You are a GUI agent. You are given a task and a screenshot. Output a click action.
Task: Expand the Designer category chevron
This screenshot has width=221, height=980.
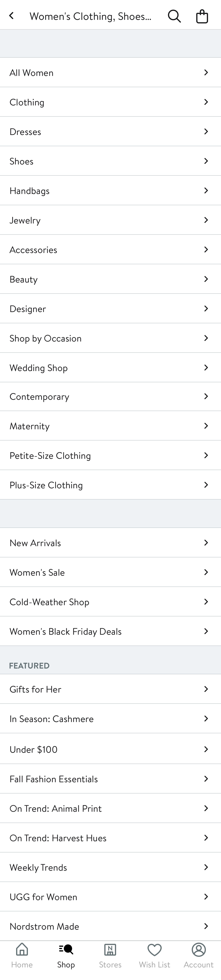coord(206,309)
